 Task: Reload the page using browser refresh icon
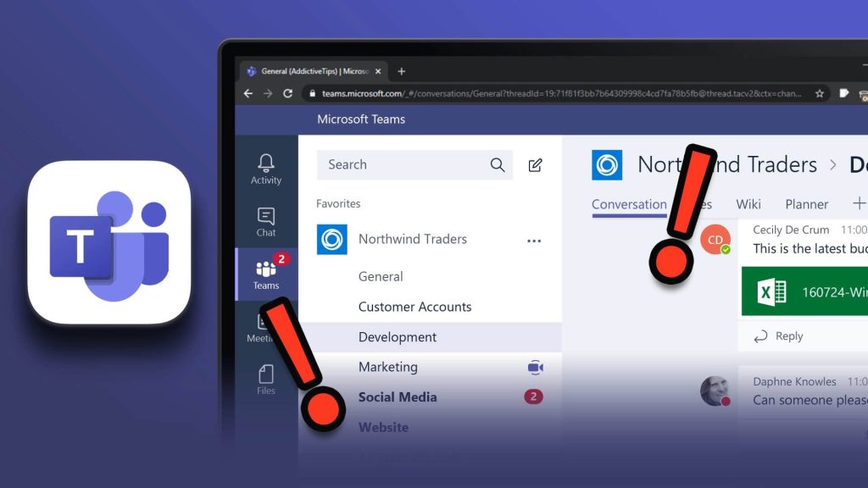click(x=288, y=94)
